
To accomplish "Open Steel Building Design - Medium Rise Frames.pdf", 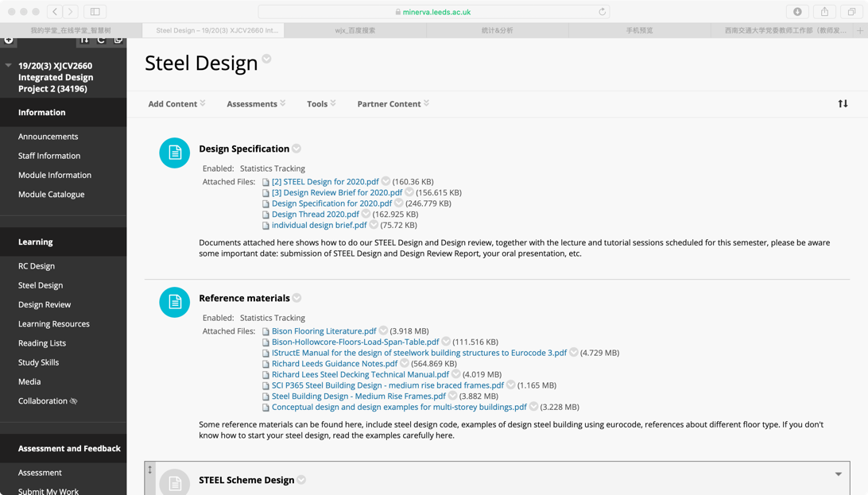I will 358,396.
